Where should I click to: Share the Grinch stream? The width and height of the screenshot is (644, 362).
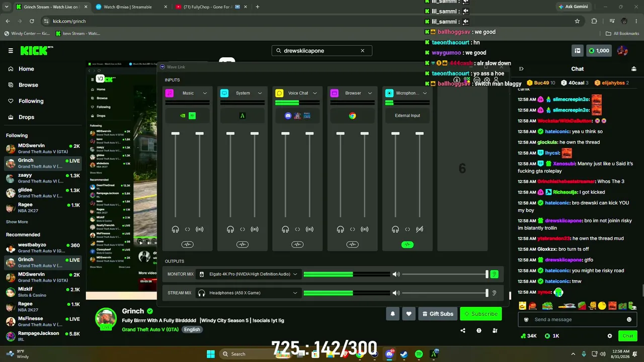point(463,330)
